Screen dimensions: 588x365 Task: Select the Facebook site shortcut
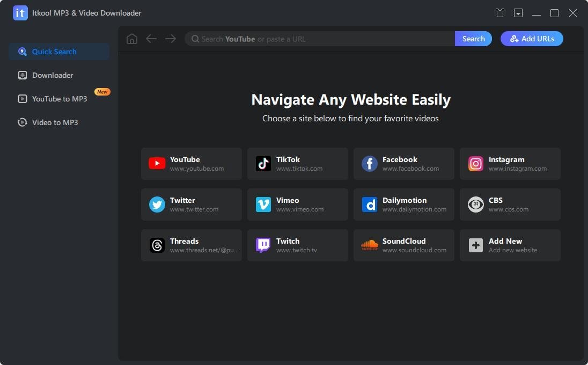click(403, 164)
